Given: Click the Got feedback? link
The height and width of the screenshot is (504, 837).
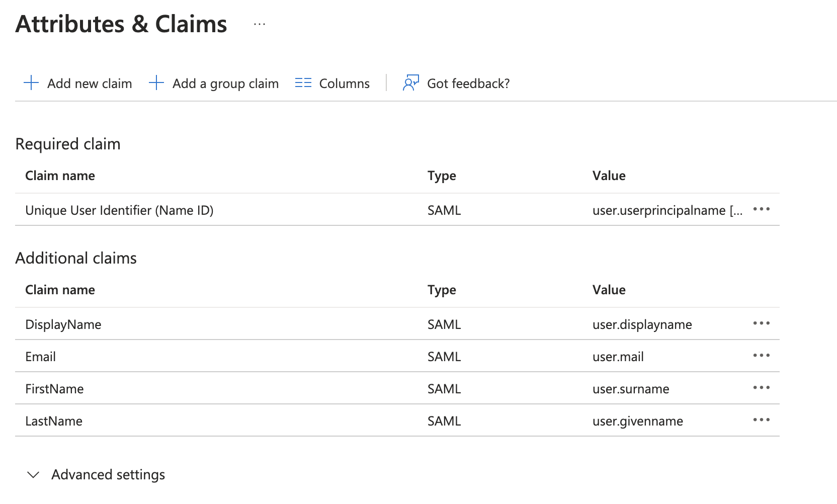Looking at the screenshot, I should click(x=468, y=83).
